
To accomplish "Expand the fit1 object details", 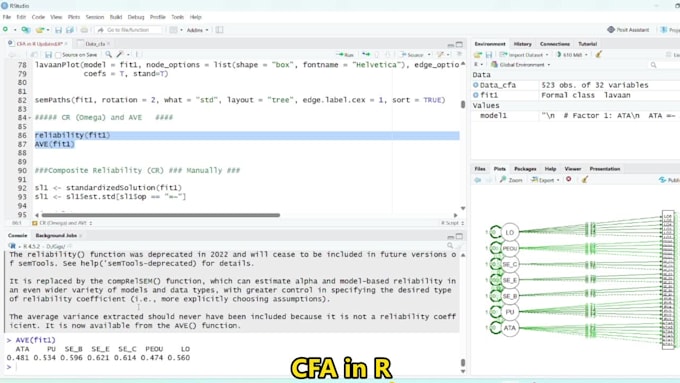I will click(x=476, y=95).
